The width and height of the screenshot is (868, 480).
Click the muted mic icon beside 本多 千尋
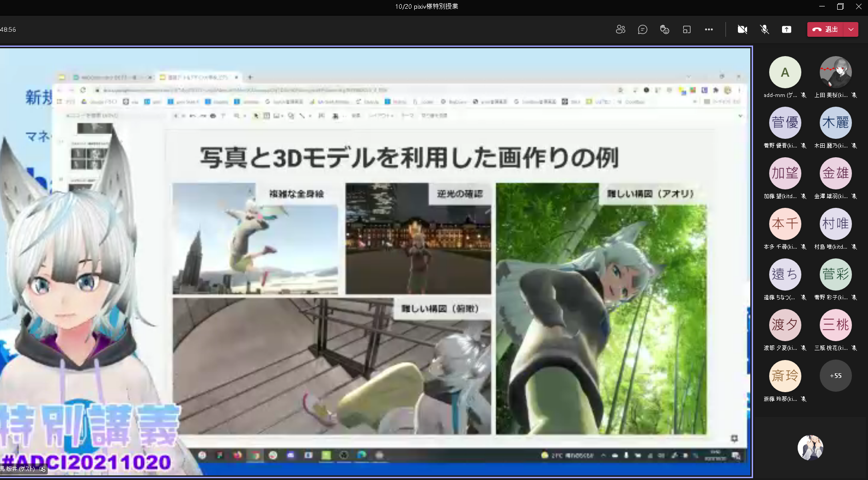pyautogui.click(x=804, y=247)
